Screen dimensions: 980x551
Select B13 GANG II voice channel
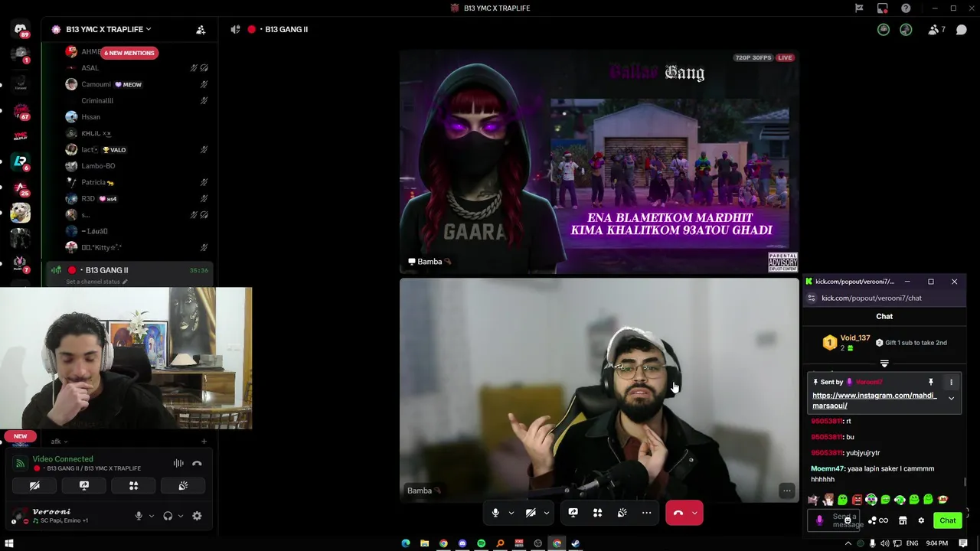tap(129, 270)
